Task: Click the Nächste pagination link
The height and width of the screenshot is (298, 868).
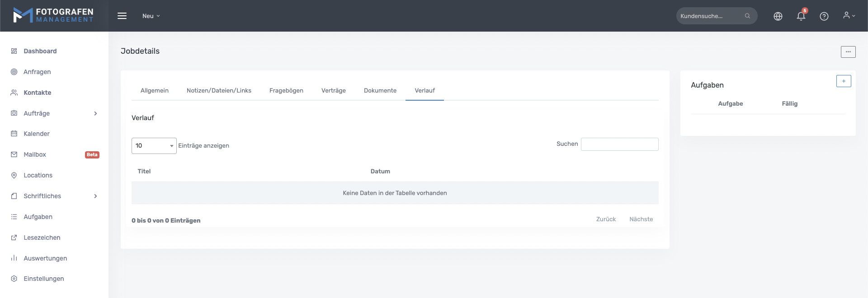Action: click(641, 219)
